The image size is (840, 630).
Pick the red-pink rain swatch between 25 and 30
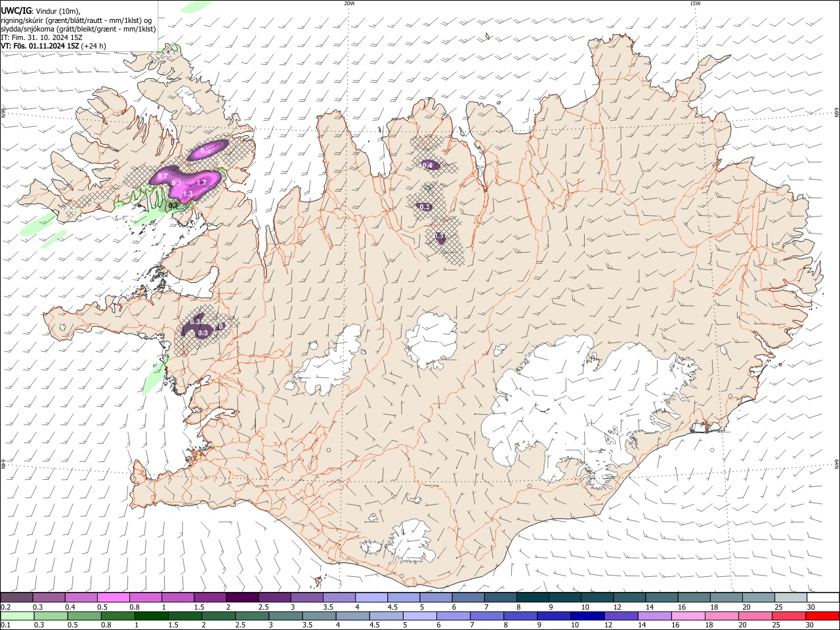[789, 616]
